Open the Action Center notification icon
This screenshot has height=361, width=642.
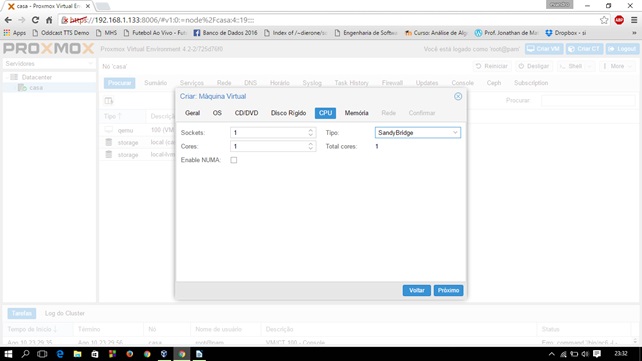click(x=597, y=354)
